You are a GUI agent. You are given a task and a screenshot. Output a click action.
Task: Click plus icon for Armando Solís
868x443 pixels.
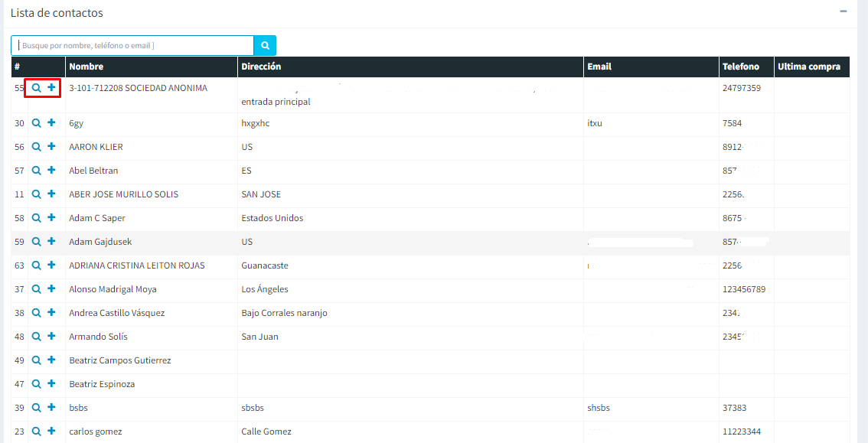(51, 336)
